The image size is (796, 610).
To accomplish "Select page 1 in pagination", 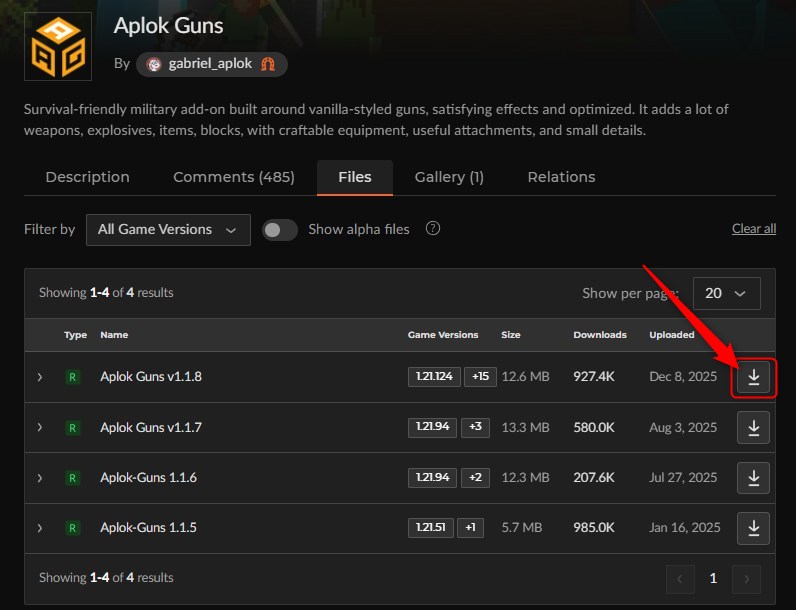I will click(713, 579).
